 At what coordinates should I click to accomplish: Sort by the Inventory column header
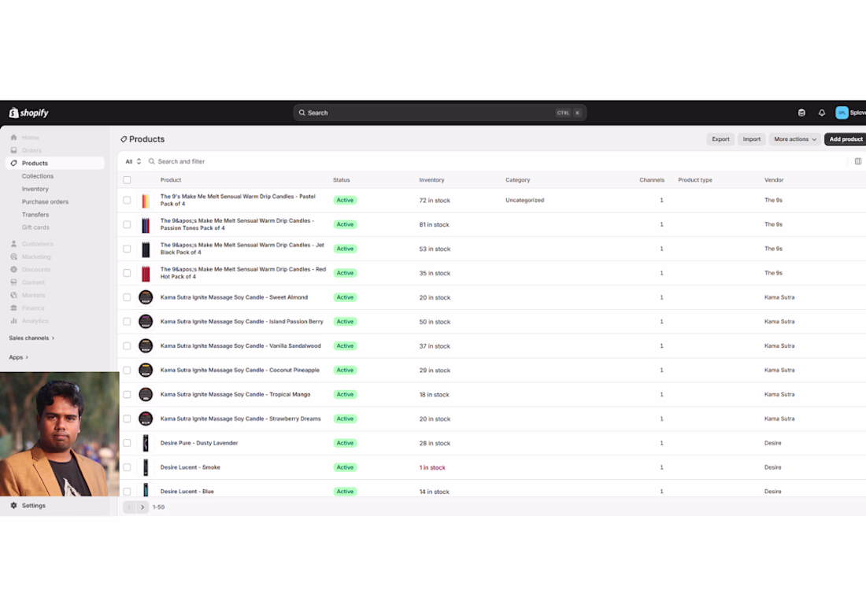(x=431, y=180)
